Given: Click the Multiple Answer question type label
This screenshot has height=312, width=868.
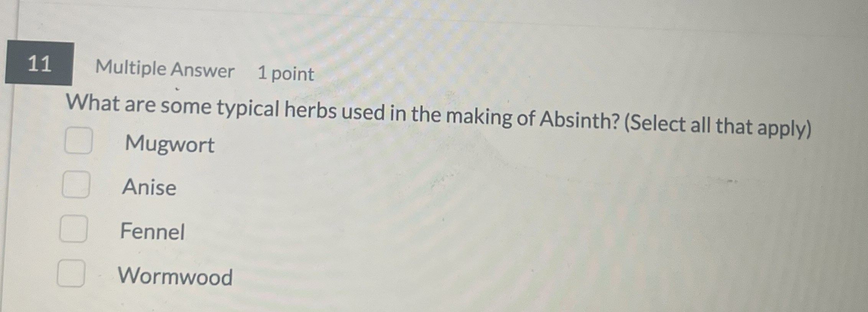Looking at the screenshot, I should pos(165,69).
